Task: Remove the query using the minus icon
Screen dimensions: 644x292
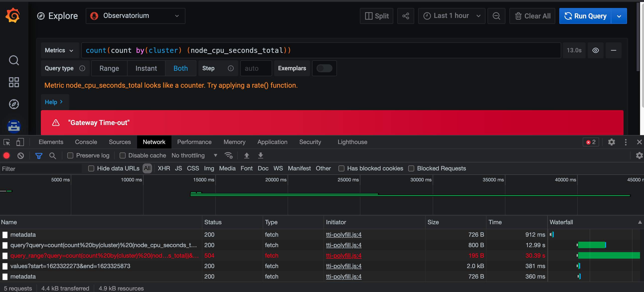Action: (x=614, y=50)
